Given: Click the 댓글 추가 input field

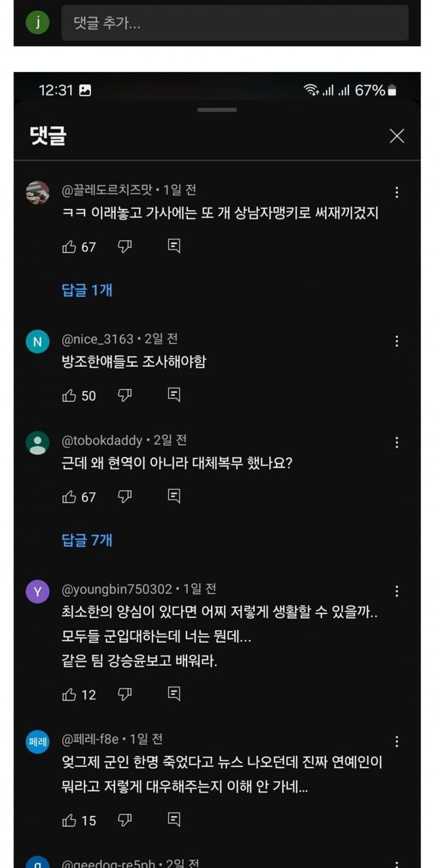Looking at the screenshot, I should click(235, 24).
